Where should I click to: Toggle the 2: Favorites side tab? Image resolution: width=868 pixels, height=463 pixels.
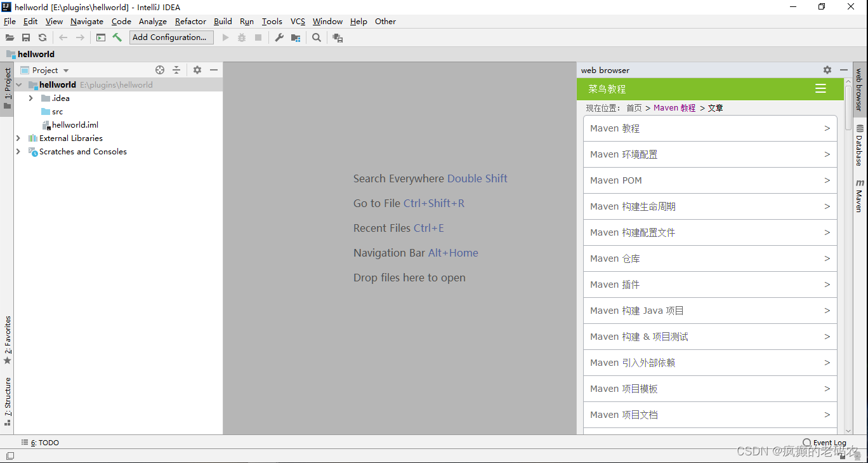coord(7,340)
